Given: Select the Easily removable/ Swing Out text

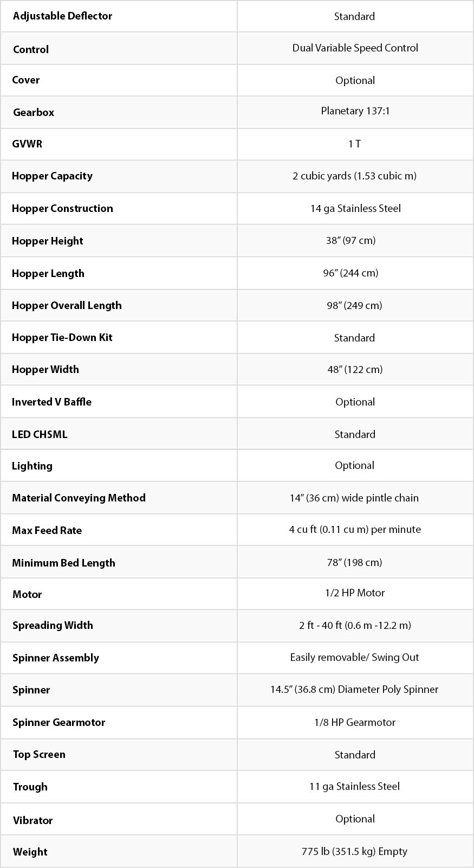Looking at the screenshot, I should [x=354, y=657].
